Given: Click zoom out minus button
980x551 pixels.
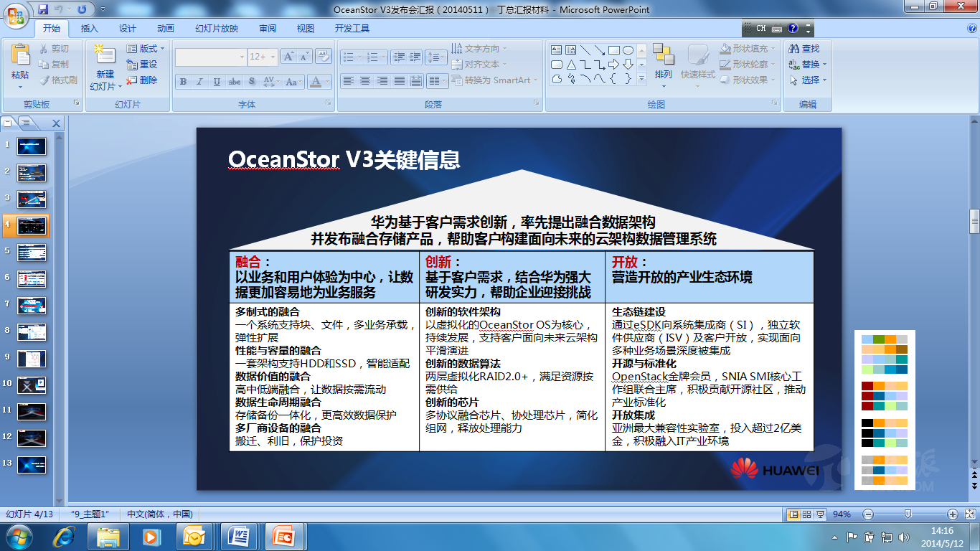Looking at the screenshot, I should click(x=868, y=514).
